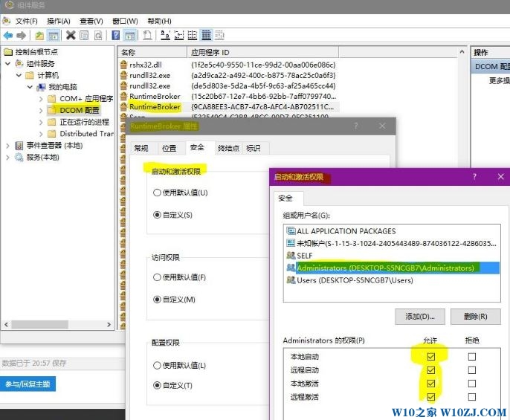
Task: Toggle the show/hide console tree toolbar icon
Action: click(54, 35)
